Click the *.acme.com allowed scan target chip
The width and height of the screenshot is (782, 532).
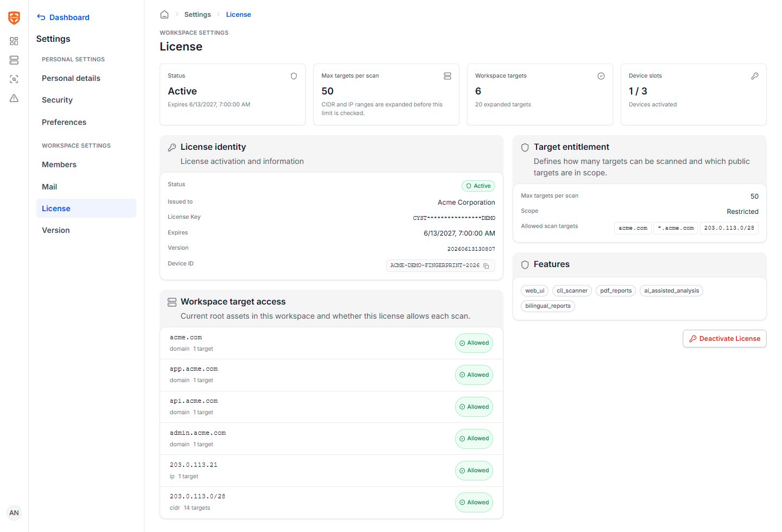(x=676, y=228)
